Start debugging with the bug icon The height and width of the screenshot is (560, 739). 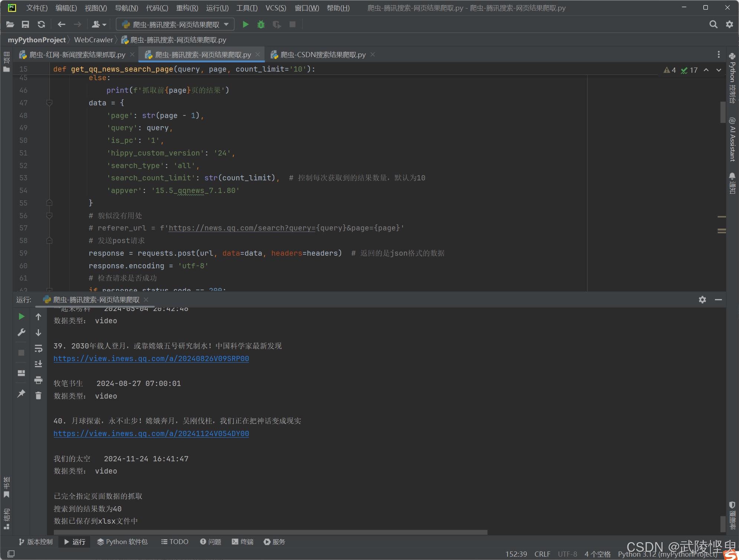coord(261,24)
